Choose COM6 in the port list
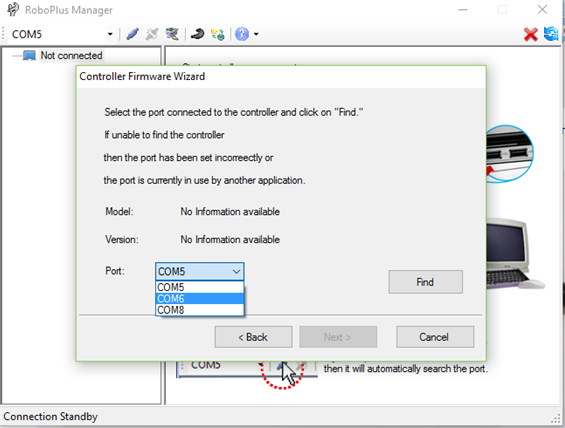 [x=200, y=299]
